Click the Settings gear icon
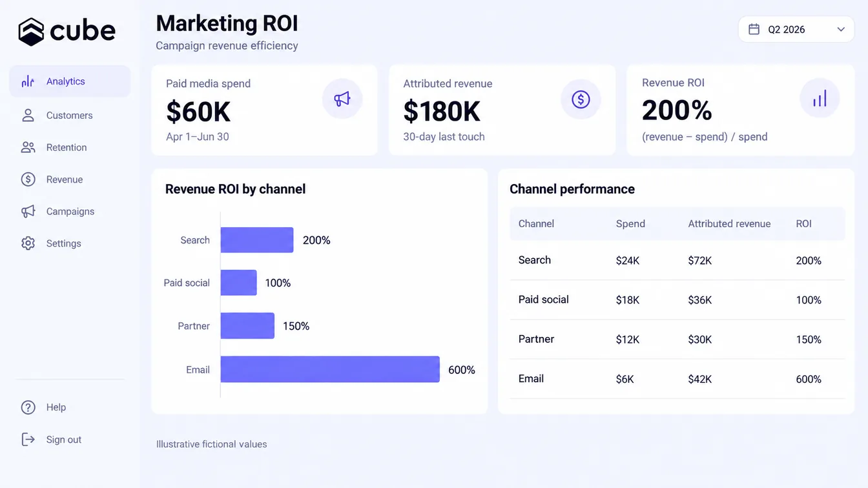Screen dimensions: 868x488 coord(28,243)
